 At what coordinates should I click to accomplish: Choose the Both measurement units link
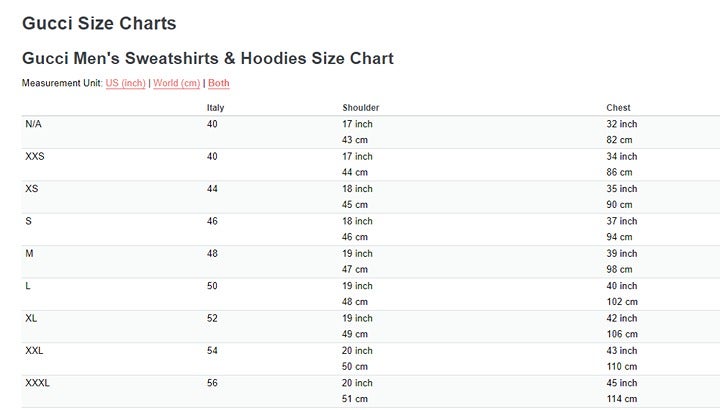pos(219,83)
